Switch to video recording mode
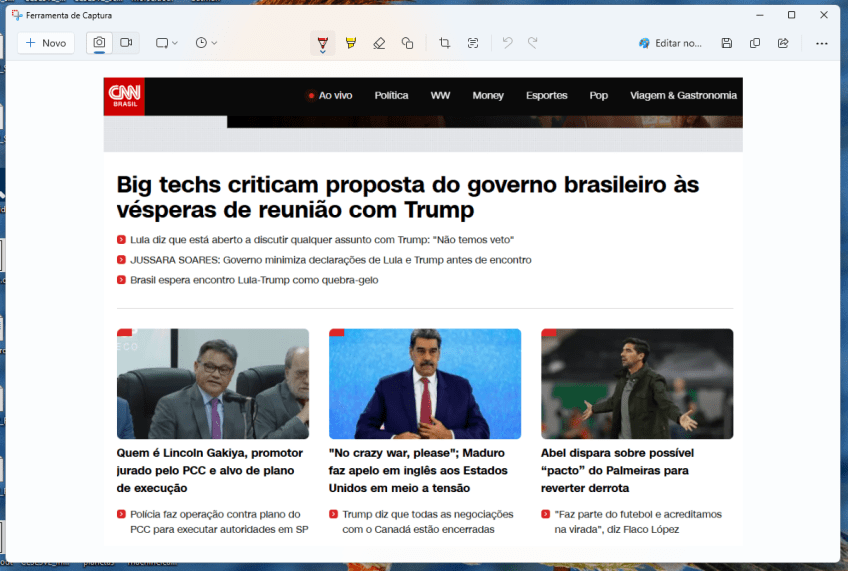 tap(126, 43)
